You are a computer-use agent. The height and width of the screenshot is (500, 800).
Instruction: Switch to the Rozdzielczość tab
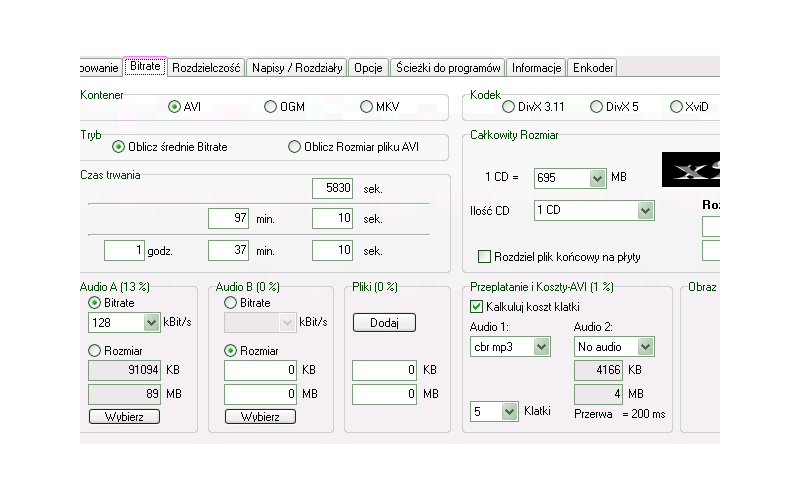tap(206, 68)
